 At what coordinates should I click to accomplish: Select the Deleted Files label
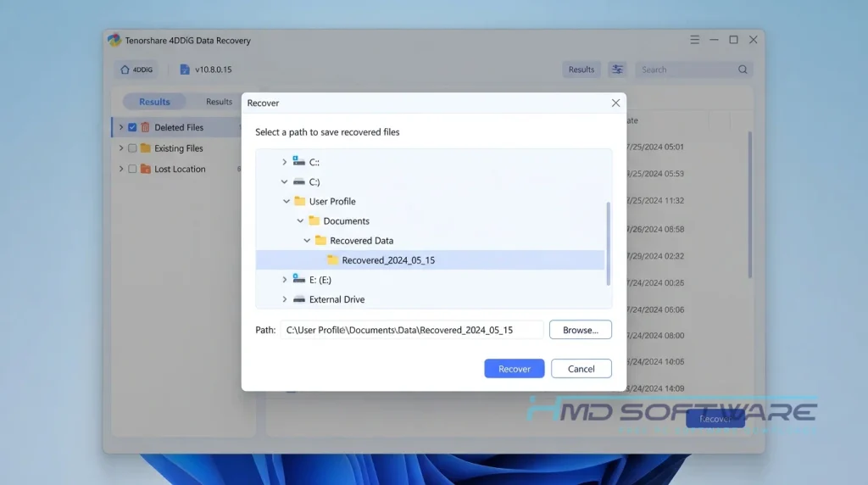coord(179,127)
